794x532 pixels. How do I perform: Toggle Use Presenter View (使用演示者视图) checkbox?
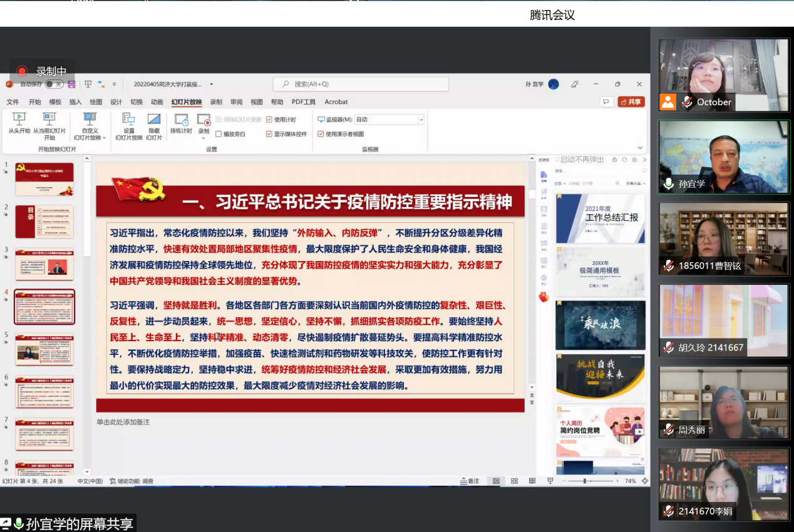pos(321,134)
